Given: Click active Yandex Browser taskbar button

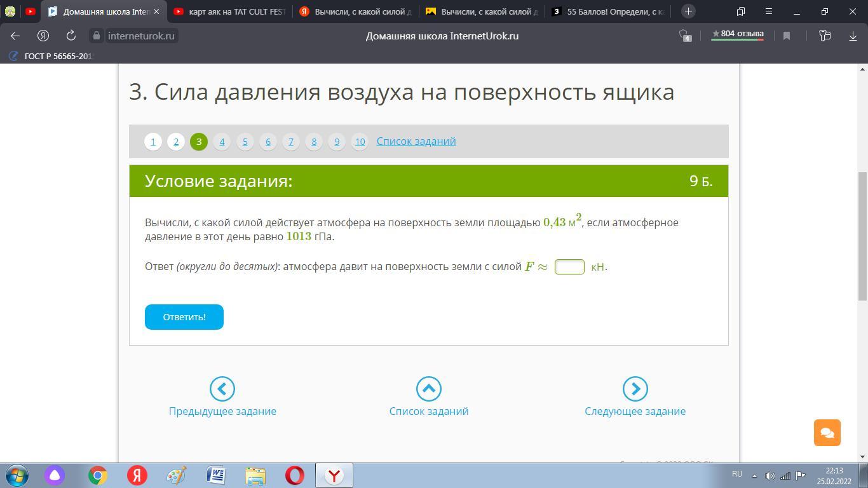Looking at the screenshot, I should coord(334,475).
